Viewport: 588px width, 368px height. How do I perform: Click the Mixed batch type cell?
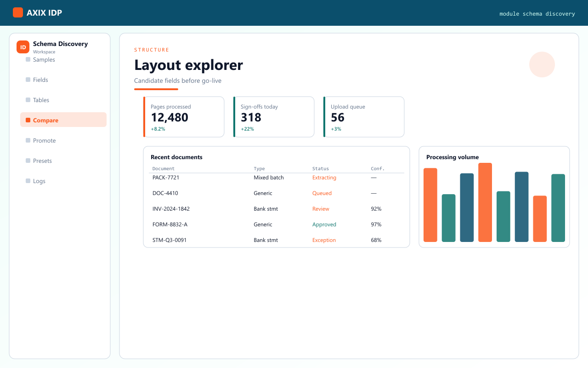pyautogui.click(x=269, y=178)
